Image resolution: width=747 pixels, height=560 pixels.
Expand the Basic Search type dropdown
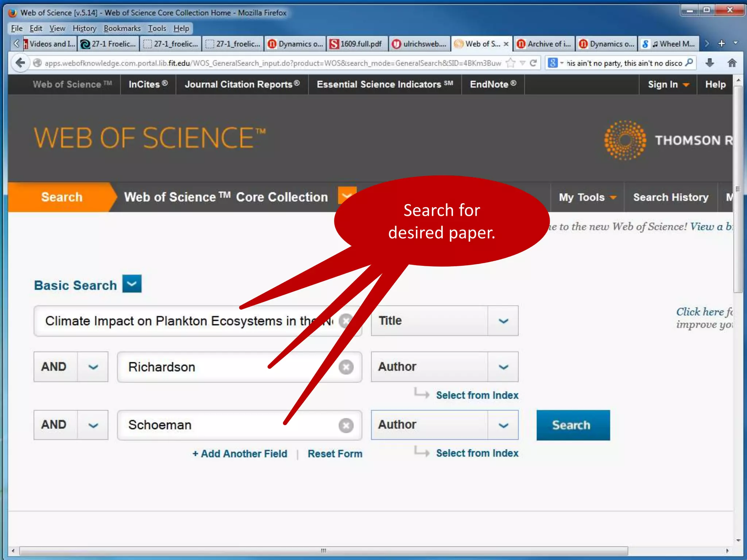(132, 284)
